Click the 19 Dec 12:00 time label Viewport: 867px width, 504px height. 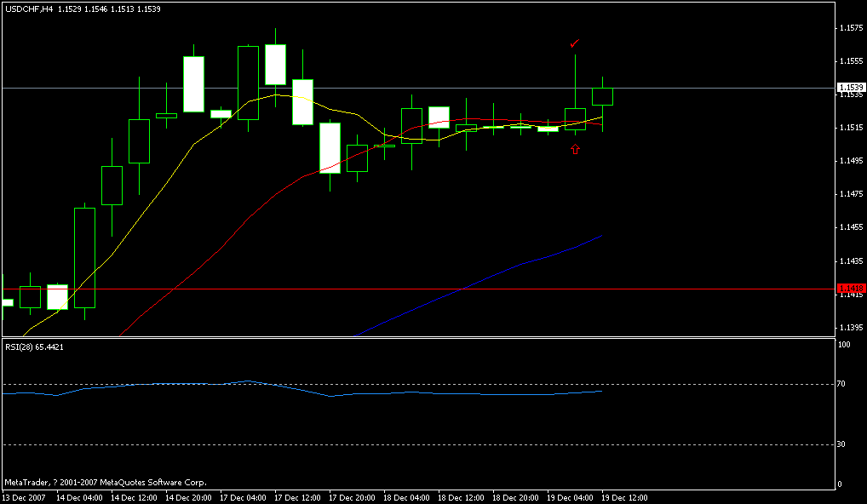coord(624,498)
